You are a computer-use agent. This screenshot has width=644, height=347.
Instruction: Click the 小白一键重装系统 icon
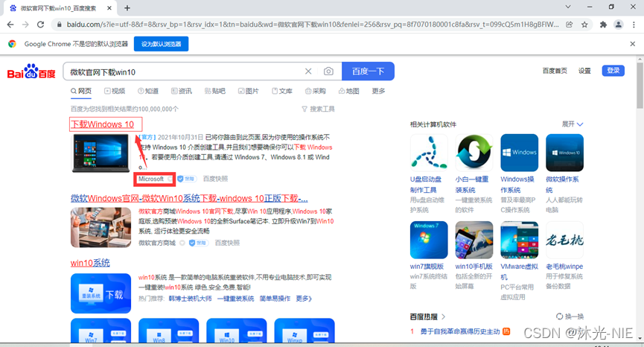click(474, 153)
